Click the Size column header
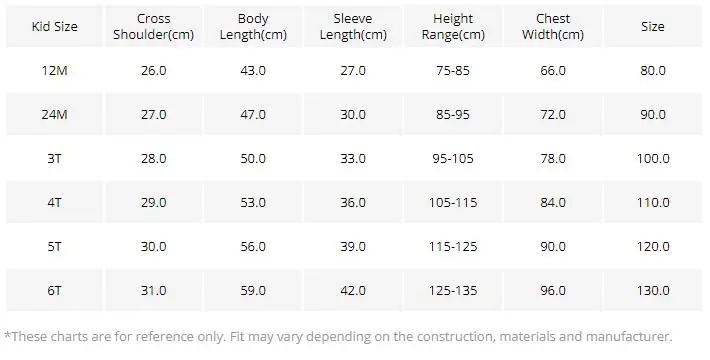The image size is (710, 360). pyautogui.click(x=652, y=26)
